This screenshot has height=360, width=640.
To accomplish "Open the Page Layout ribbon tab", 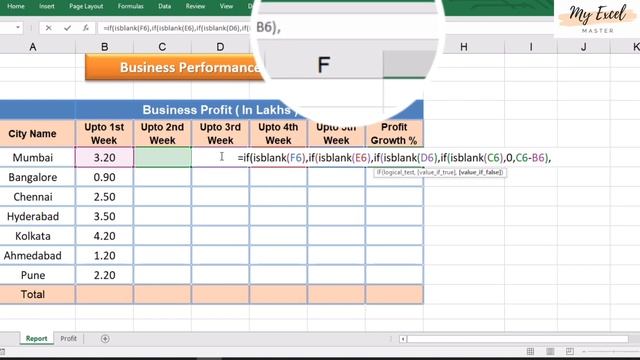I will pos(86,6).
